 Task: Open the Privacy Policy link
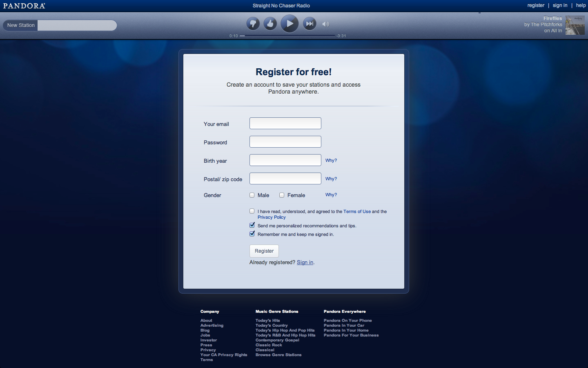tap(272, 217)
